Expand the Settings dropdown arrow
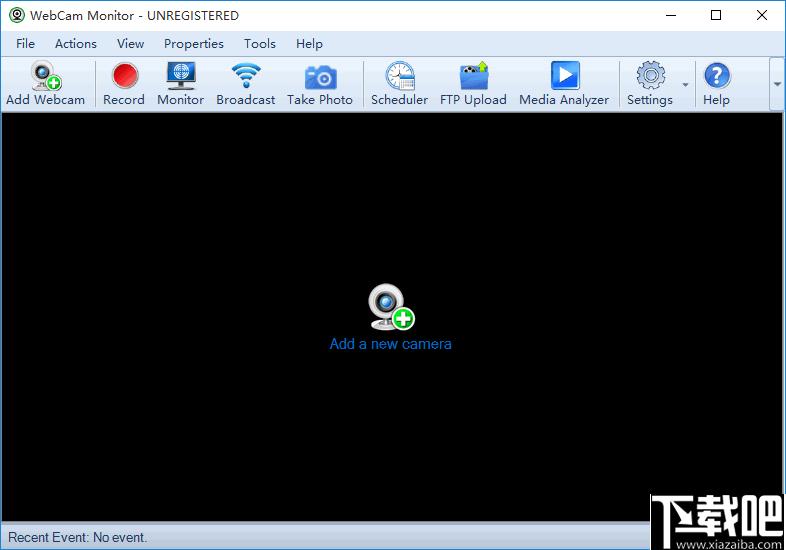The width and height of the screenshot is (786, 550). point(685,85)
